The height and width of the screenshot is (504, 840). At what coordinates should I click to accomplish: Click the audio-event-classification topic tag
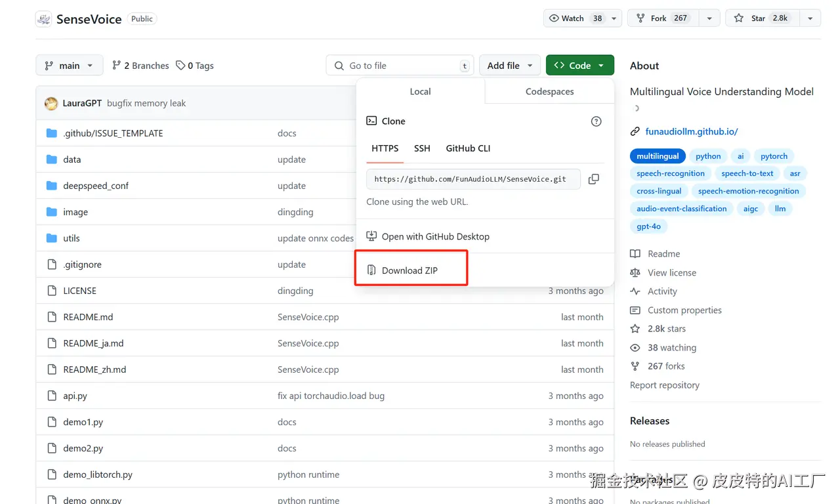click(682, 209)
